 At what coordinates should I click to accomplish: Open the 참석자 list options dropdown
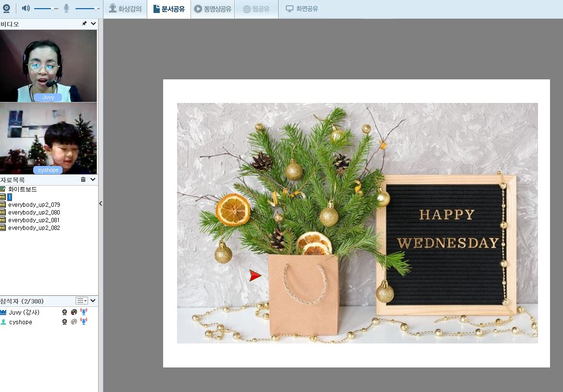click(x=82, y=301)
